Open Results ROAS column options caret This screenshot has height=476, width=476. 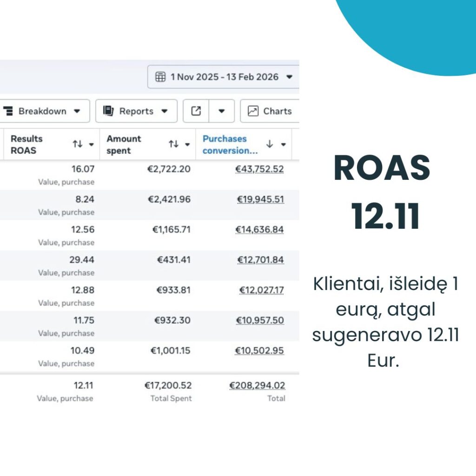(91, 145)
